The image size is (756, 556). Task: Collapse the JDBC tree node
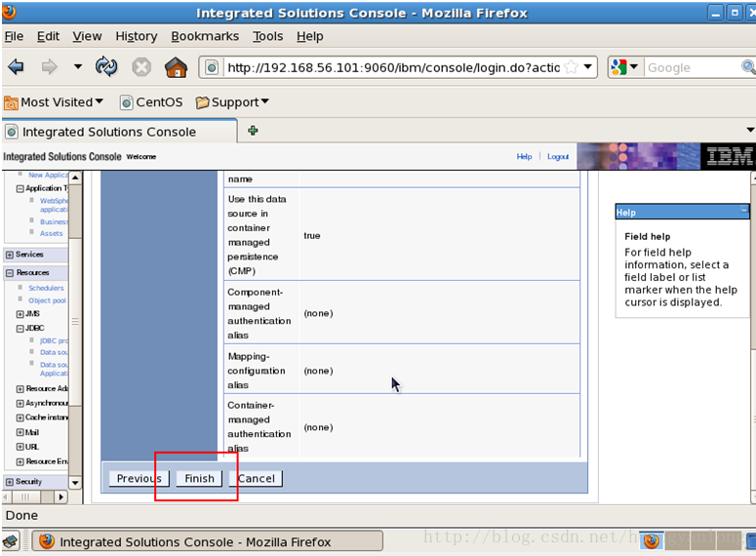click(x=20, y=329)
